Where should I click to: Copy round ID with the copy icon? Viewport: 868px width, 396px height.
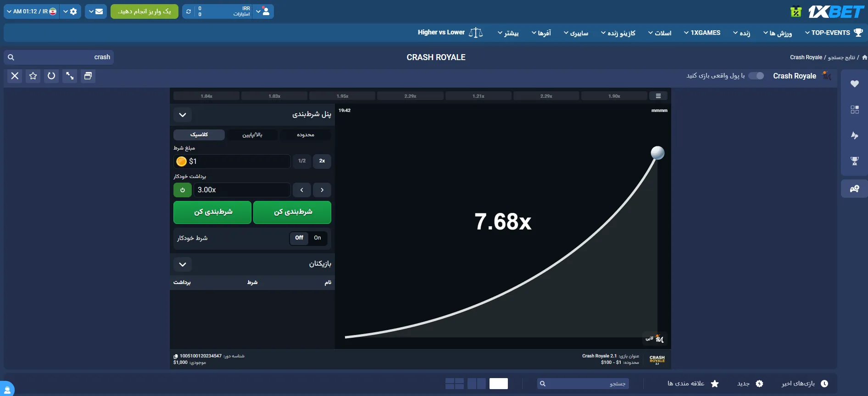pyautogui.click(x=175, y=357)
